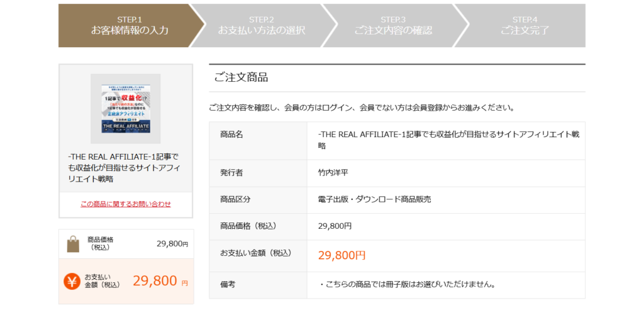Select STEP.1 お客様情報の入力 step

(130, 25)
